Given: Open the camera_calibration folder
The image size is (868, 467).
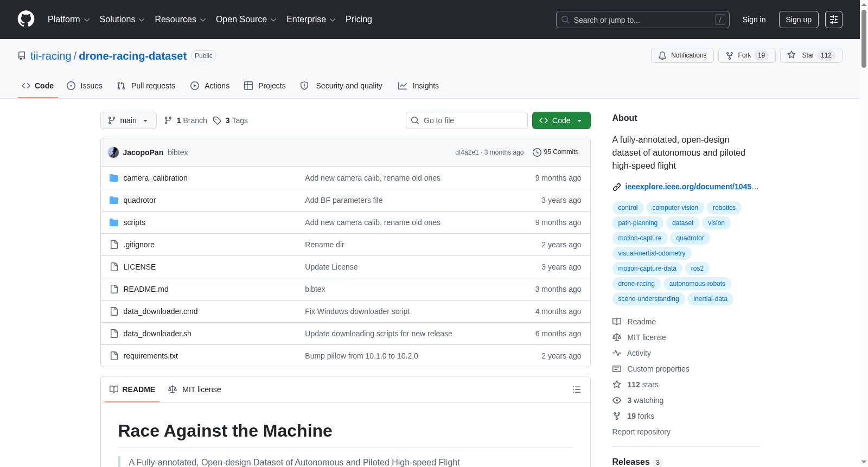Looking at the screenshot, I should coord(156,178).
